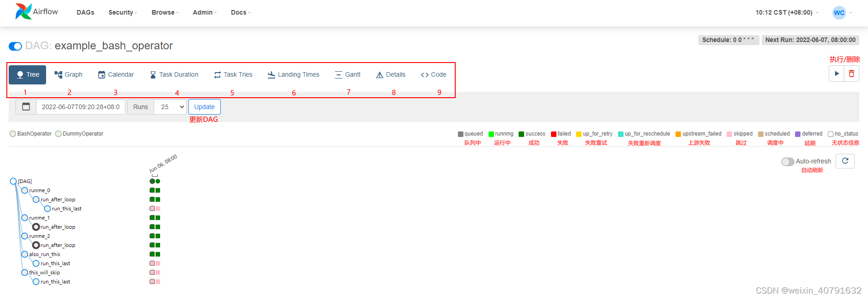This screenshot has height=299, width=868.
Task: Open the Admin dropdown menu
Action: (x=205, y=12)
